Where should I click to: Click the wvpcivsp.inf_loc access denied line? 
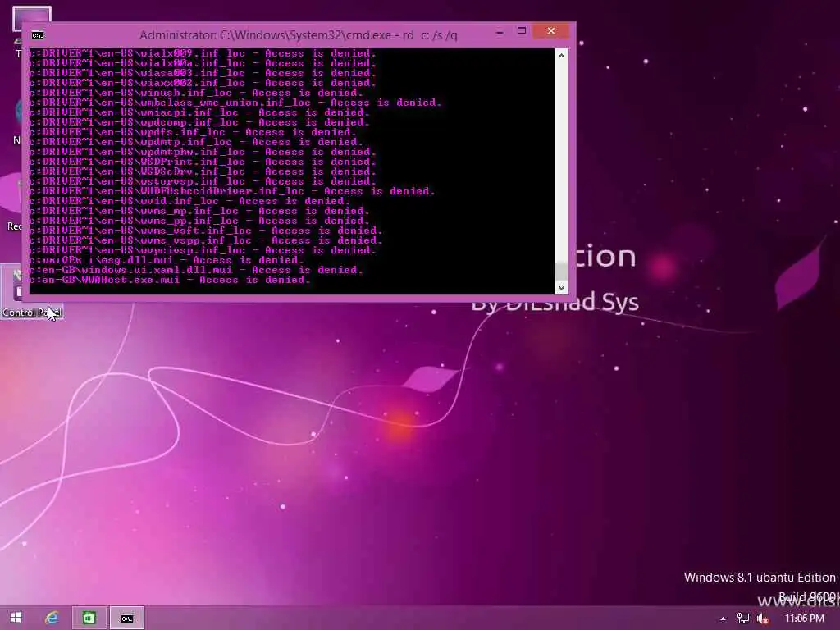(x=203, y=251)
